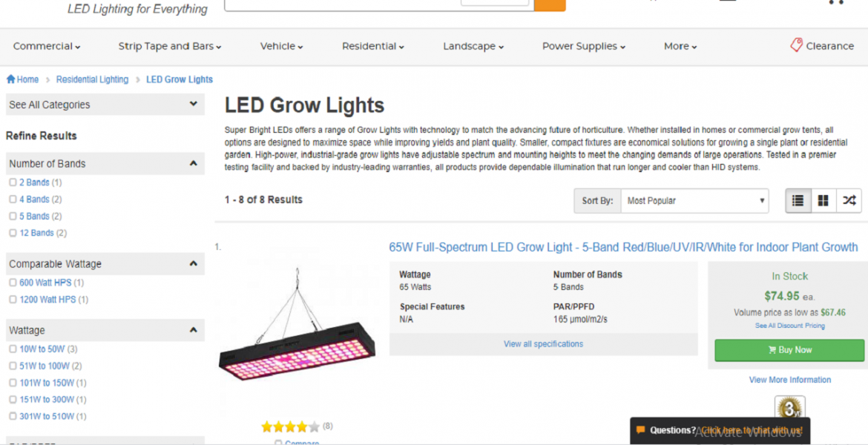Click the shuffle view icon
868x445 pixels.
pos(849,200)
